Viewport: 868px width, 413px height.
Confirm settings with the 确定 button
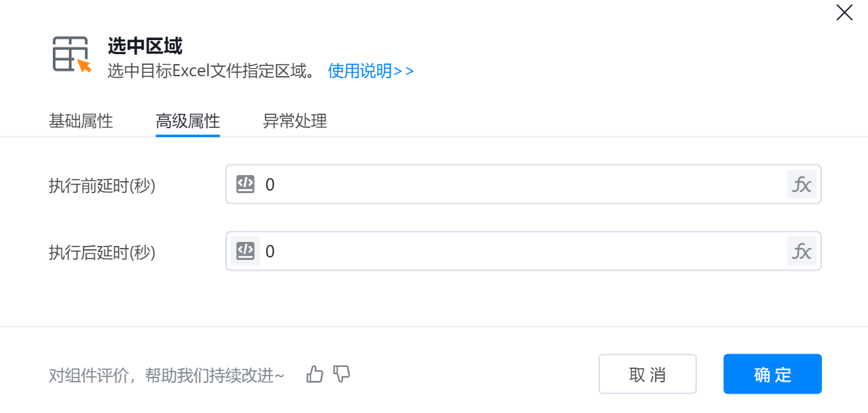click(x=772, y=374)
